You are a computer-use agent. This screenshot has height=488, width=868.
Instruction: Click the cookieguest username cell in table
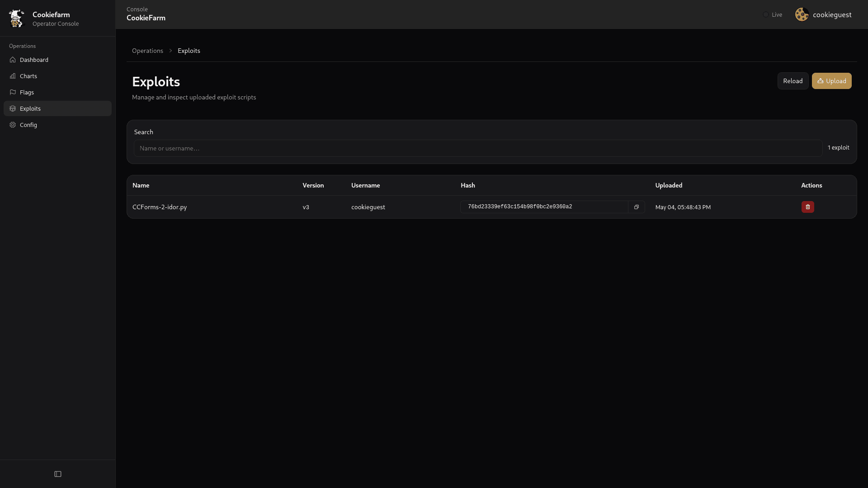click(368, 207)
